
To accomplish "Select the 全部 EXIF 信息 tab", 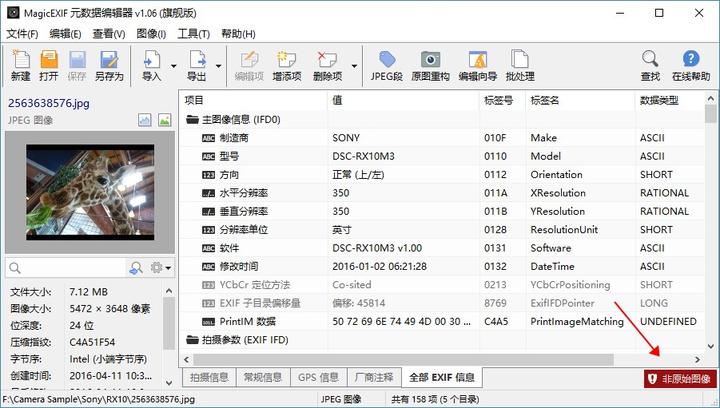I will 442,378.
